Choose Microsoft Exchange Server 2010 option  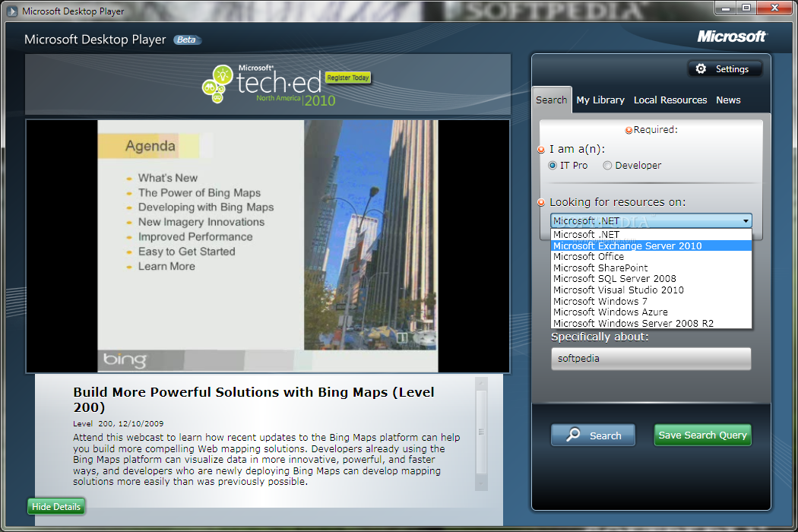point(651,246)
